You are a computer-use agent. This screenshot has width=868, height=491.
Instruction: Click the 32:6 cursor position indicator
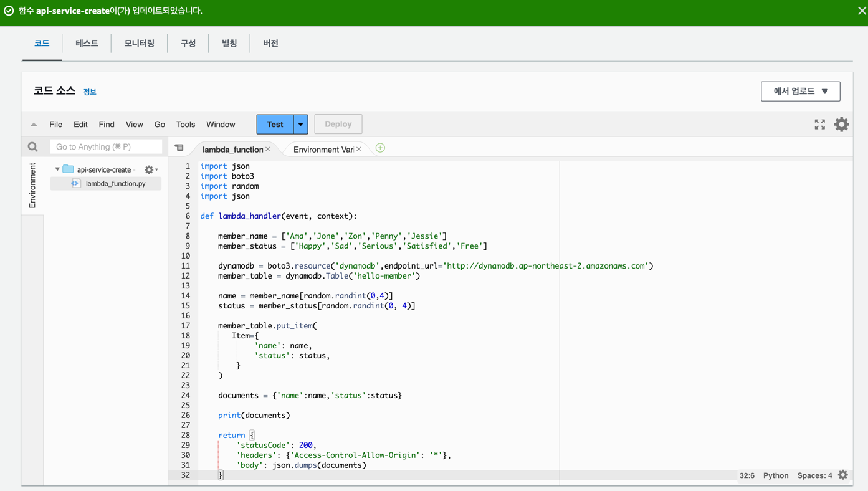747,475
